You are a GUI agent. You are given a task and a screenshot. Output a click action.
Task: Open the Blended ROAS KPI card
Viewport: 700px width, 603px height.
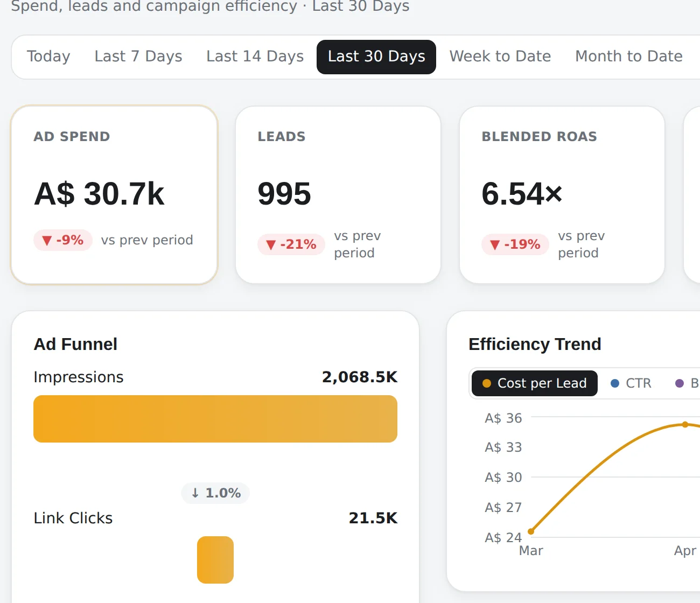(x=562, y=194)
